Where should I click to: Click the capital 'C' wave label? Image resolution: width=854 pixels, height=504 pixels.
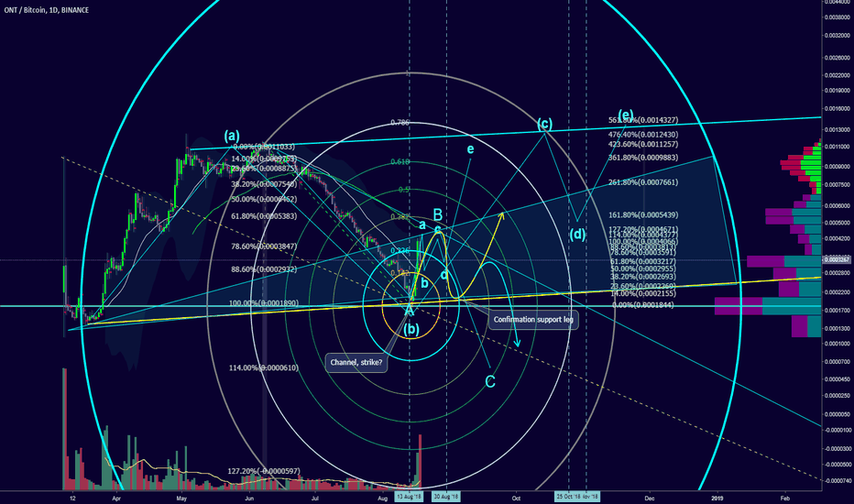[490, 382]
